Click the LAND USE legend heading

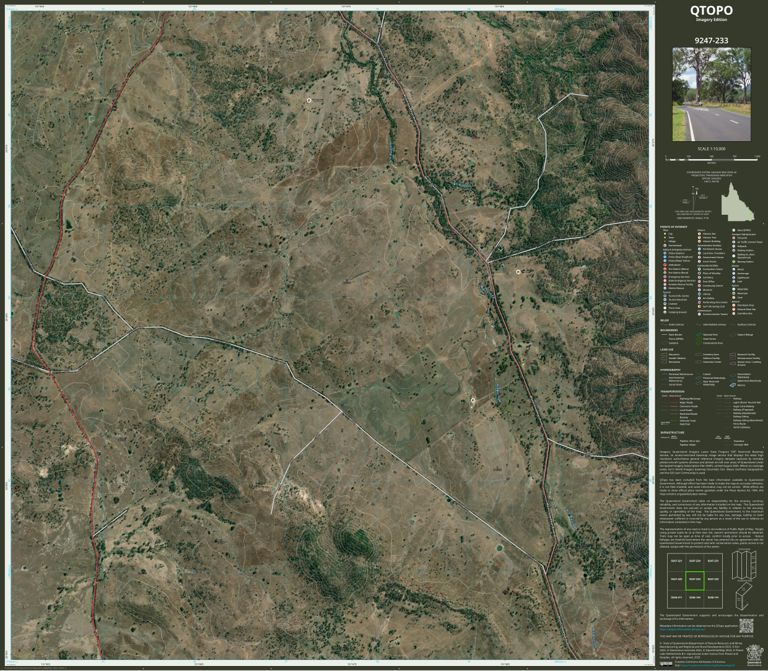667,350
